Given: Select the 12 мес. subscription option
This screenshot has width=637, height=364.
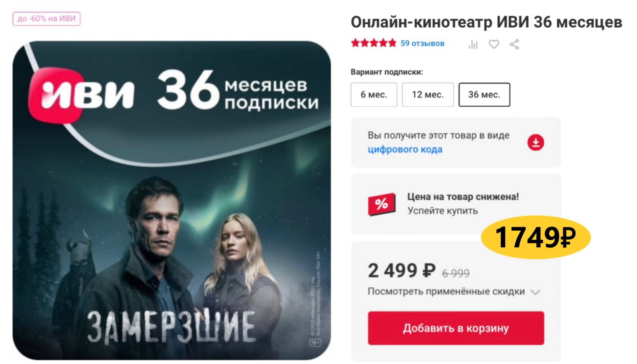Looking at the screenshot, I should point(428,94).
